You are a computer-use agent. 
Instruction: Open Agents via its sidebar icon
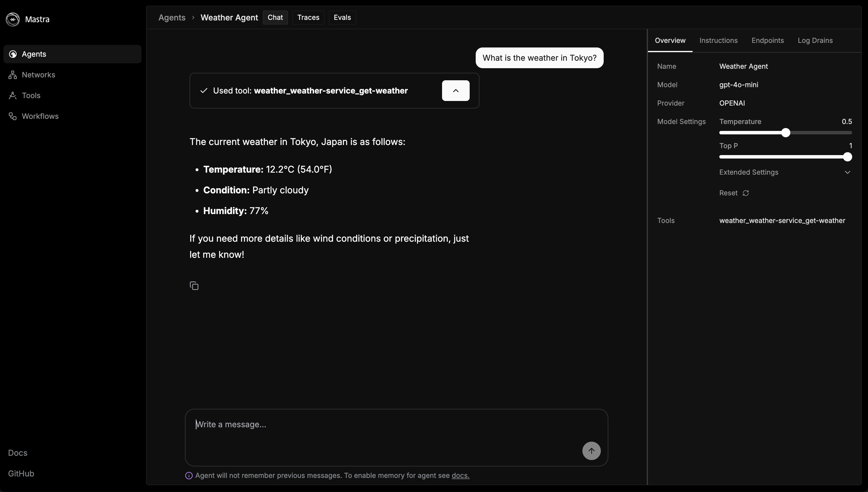coord(13,54)
